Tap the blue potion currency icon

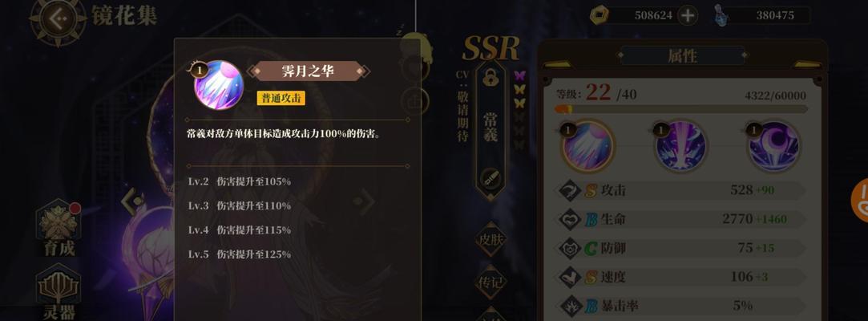[x=721, y=15]
